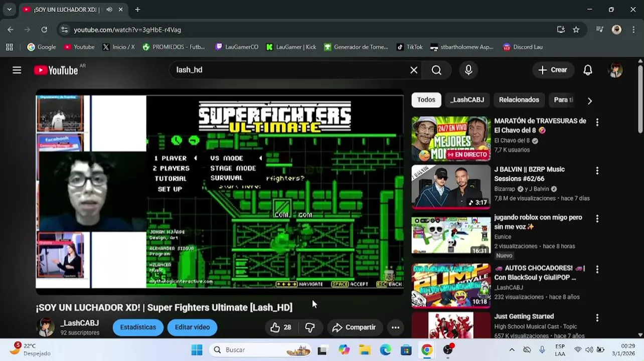Image resolution: width=644 pixels, height=361 pixels.
Task: Open options for Chavo del 8 marathon video
Action: [597, 122]
